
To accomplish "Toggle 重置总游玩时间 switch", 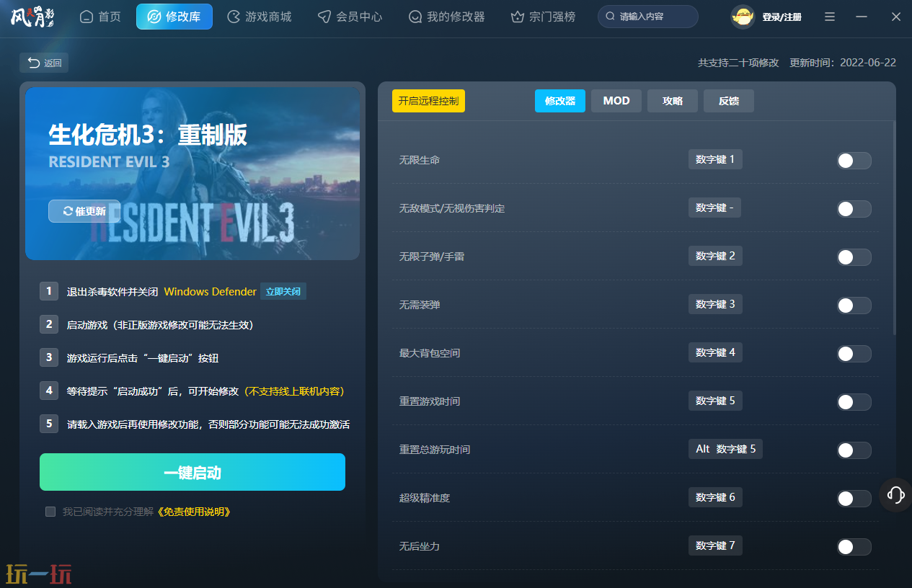I will tap(854, 450).
